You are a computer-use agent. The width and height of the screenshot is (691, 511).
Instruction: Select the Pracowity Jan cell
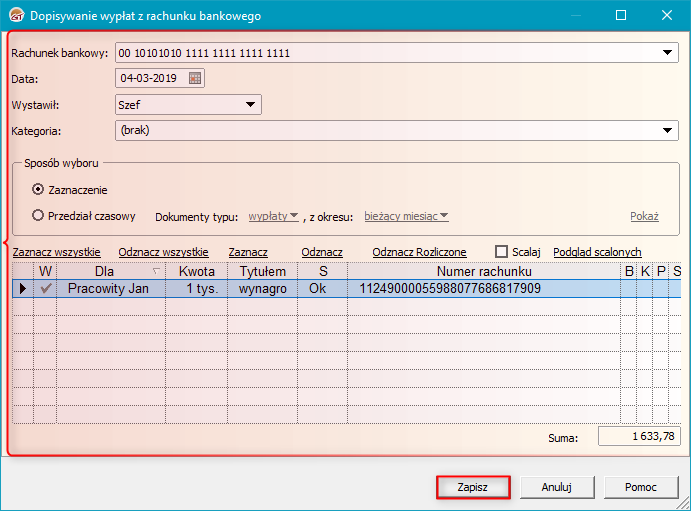111,289
